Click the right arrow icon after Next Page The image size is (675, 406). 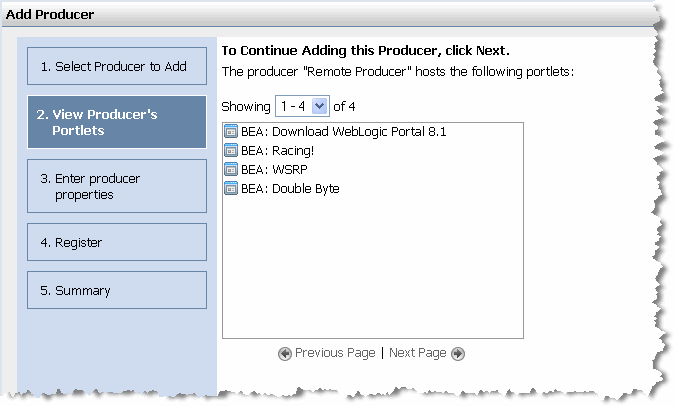click(458, 353)
